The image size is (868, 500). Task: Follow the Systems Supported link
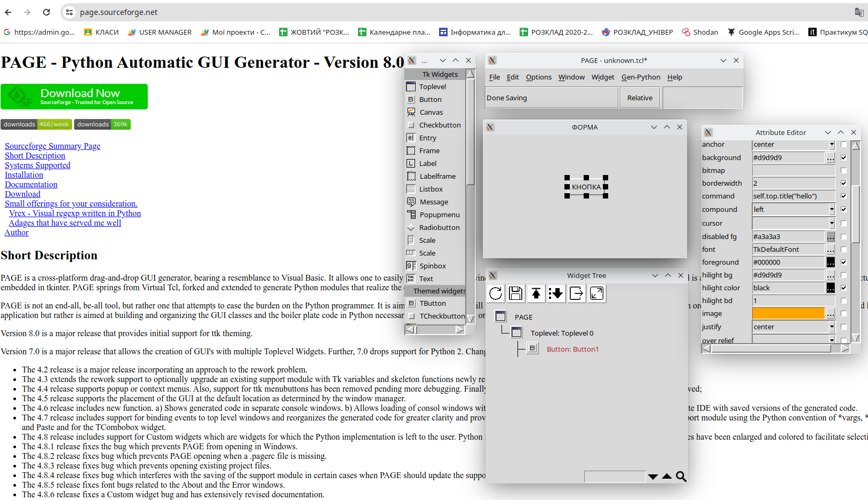click(37, 165)
